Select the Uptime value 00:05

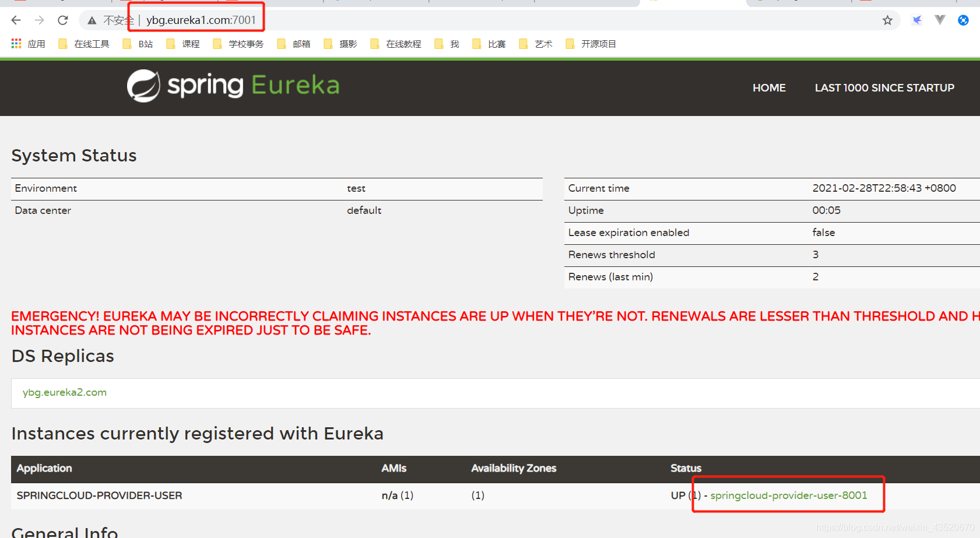click(x=826, y=210)
